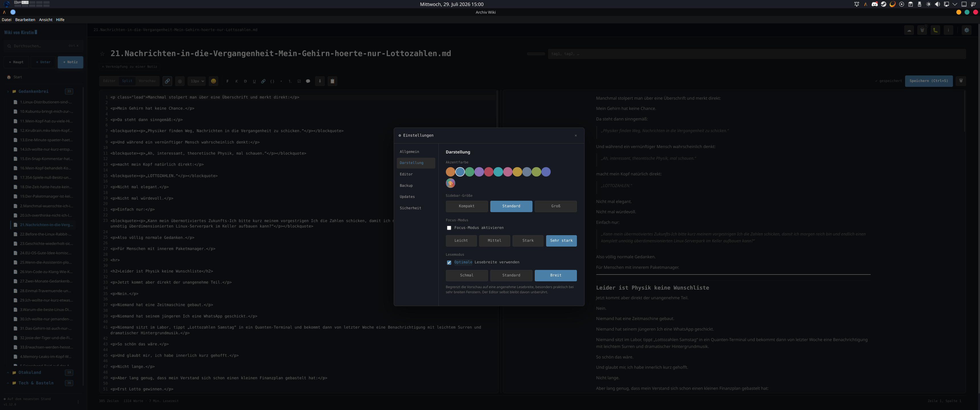
Task: Open the volume control in the system tray
Action: click(x=937, y=4)
